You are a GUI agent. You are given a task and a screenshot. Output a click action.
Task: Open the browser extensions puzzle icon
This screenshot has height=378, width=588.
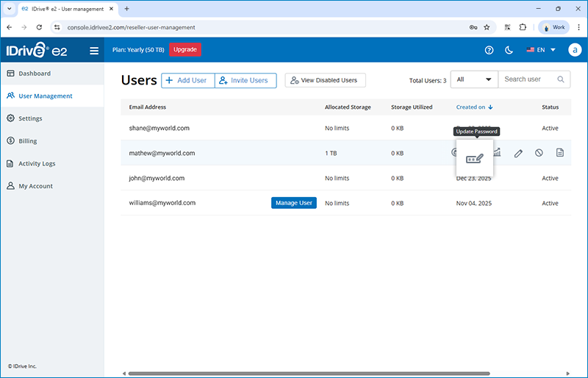click(x=523, y=27)
